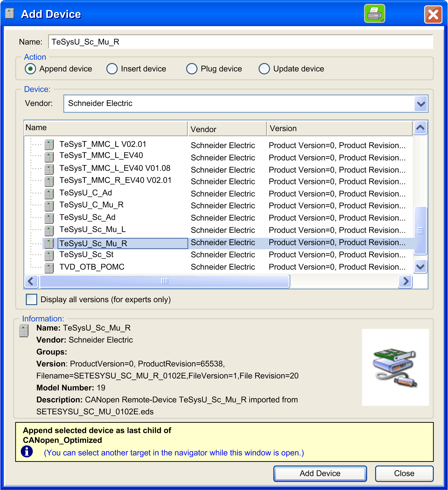Click device icon beside TVD_OTB_POMC
Viewport: 448px width, 490px height.
point(49,268)
